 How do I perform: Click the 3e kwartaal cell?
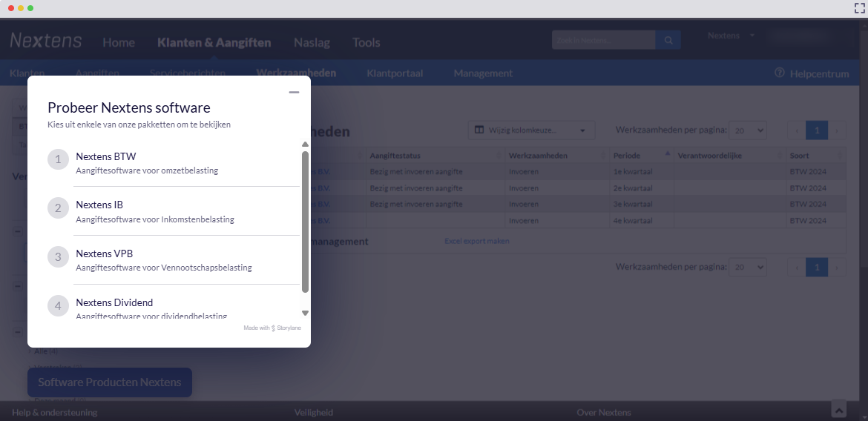click(642, 204)
